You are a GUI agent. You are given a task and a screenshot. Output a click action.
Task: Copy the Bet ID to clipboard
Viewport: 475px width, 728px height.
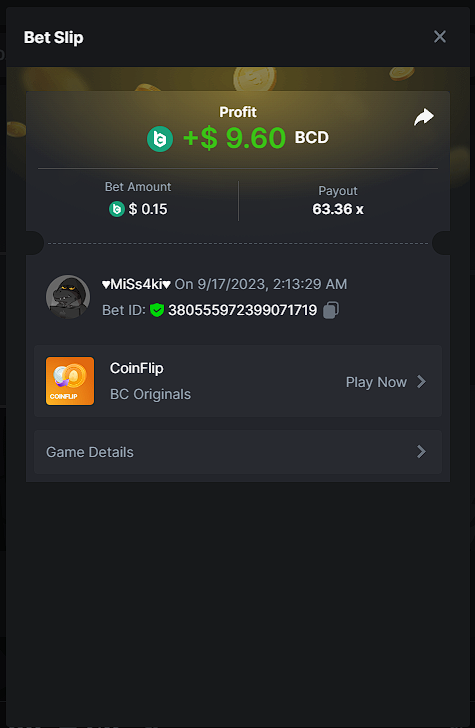coord(331,310)
